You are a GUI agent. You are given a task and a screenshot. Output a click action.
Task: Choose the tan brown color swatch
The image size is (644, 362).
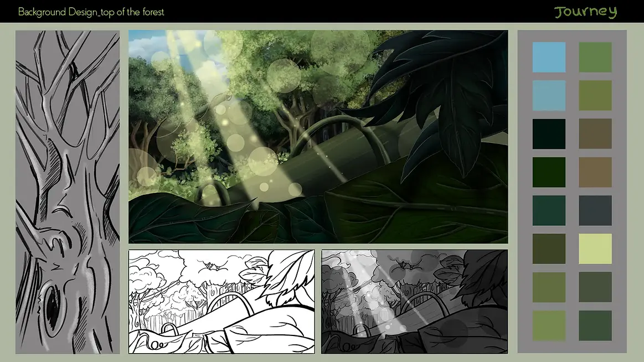(x=595, y=172)
